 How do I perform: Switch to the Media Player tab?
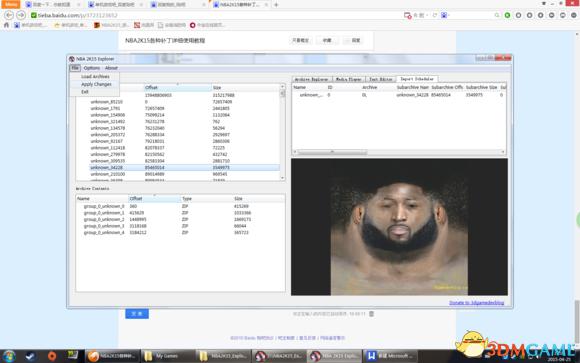coord(348,79)
